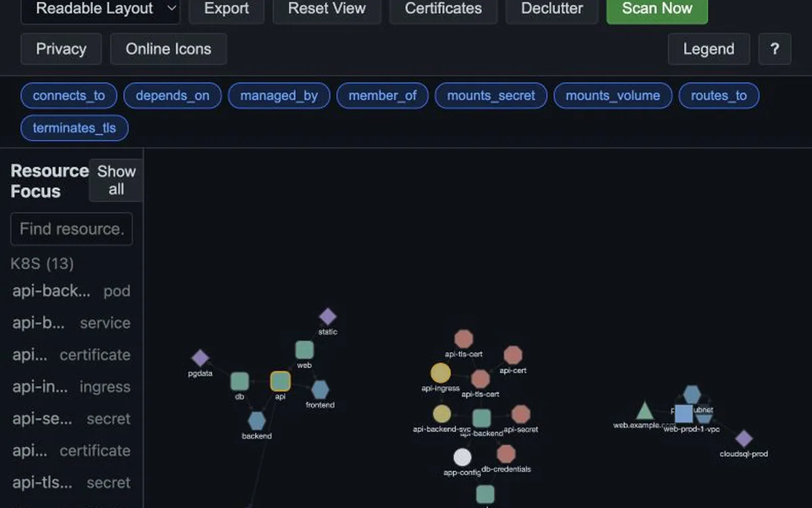Click the Privacy button
Image resolution: width=812 pixels, height=508 pixels.
61,49
